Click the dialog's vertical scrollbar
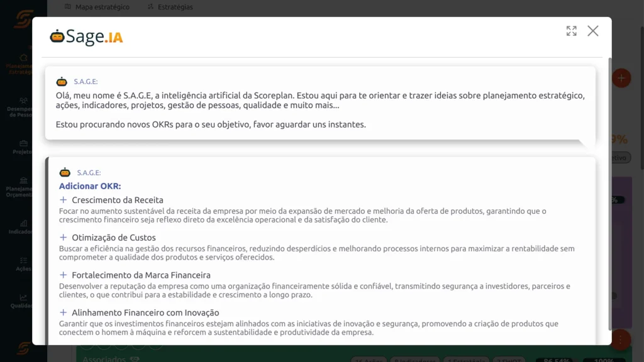 click(x=609, y=189)
